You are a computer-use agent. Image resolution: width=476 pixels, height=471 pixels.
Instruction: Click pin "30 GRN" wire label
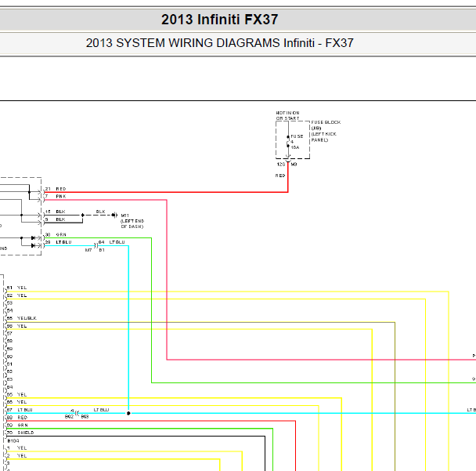(56, 234)
